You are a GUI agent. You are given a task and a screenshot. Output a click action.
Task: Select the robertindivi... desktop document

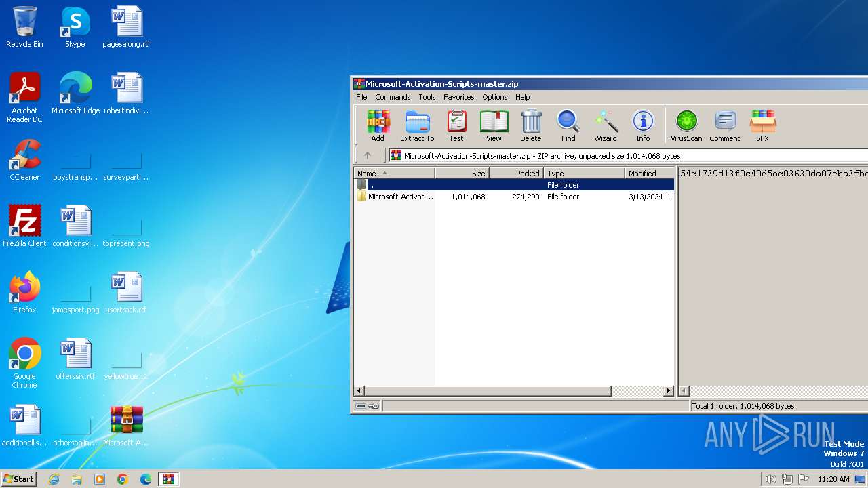pyautogui.click(x=126, y=94)
